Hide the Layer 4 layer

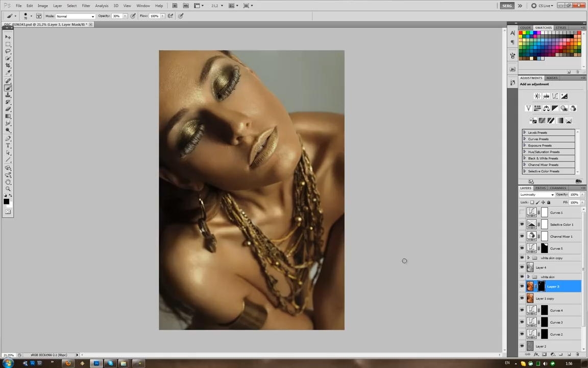[522, 267]
